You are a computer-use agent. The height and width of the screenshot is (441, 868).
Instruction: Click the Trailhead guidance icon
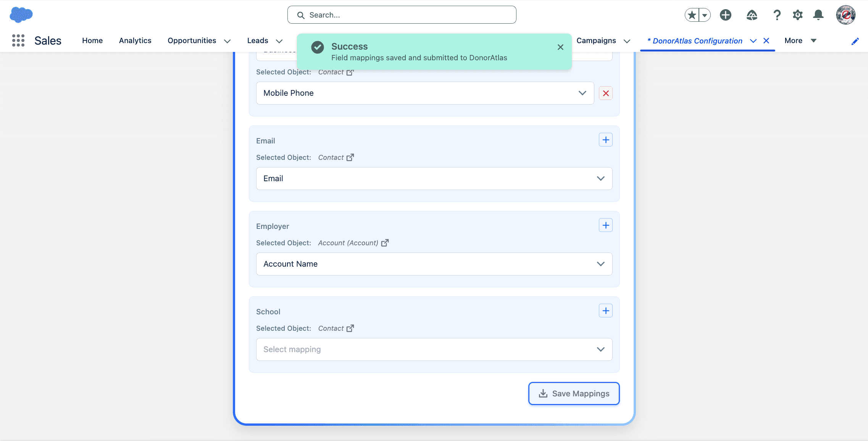(751, 15)
